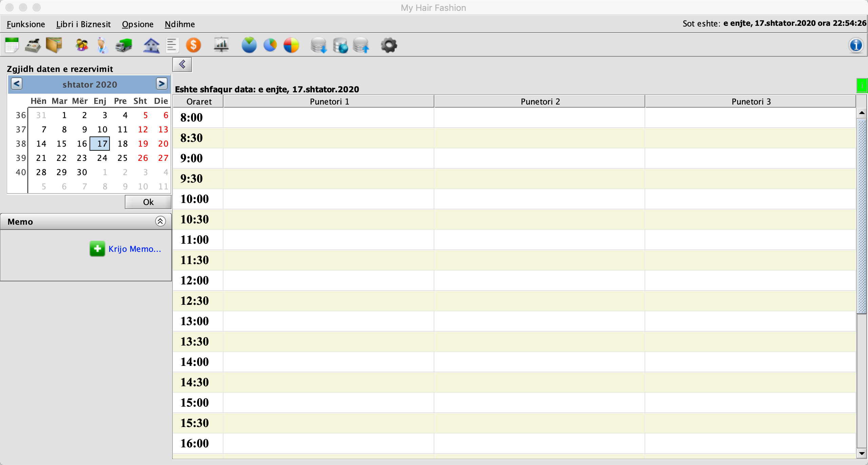This screenshot has width=868, height=465.
Task: Open the Libri i Biznesit menu
Action: point(83,24)
